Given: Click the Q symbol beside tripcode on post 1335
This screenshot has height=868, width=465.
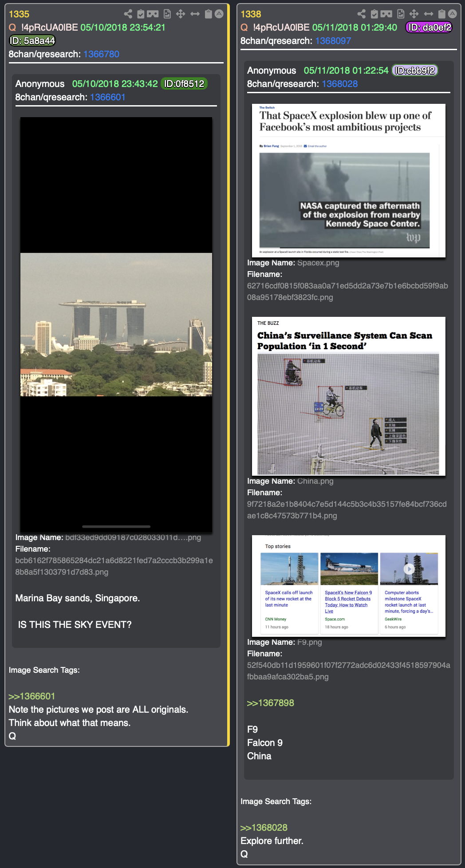Looking at the screenshot, I should pyautogui.click(x=12, y=28).
